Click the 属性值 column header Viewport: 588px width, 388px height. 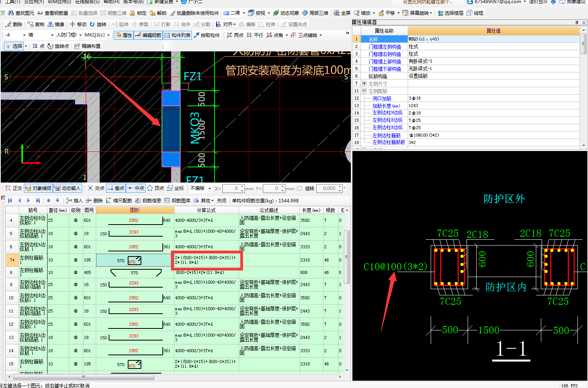pyautogui.click(x=493, y=31)
